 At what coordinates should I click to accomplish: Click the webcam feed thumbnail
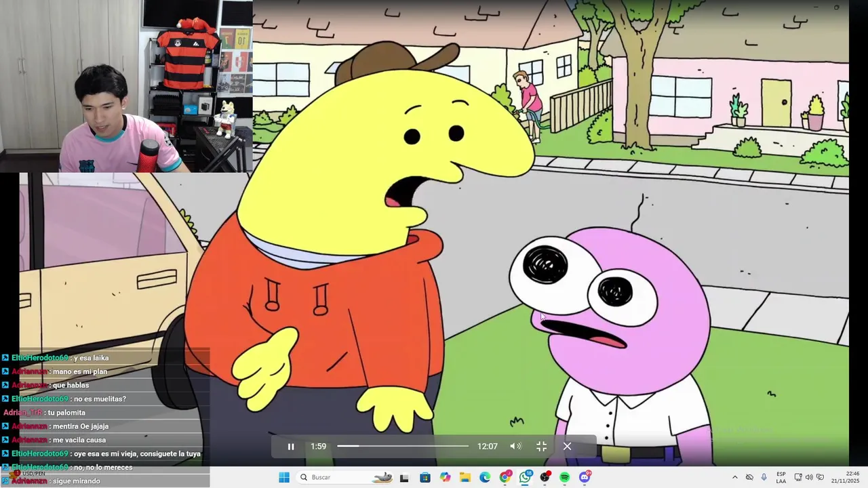coord(126,86)
